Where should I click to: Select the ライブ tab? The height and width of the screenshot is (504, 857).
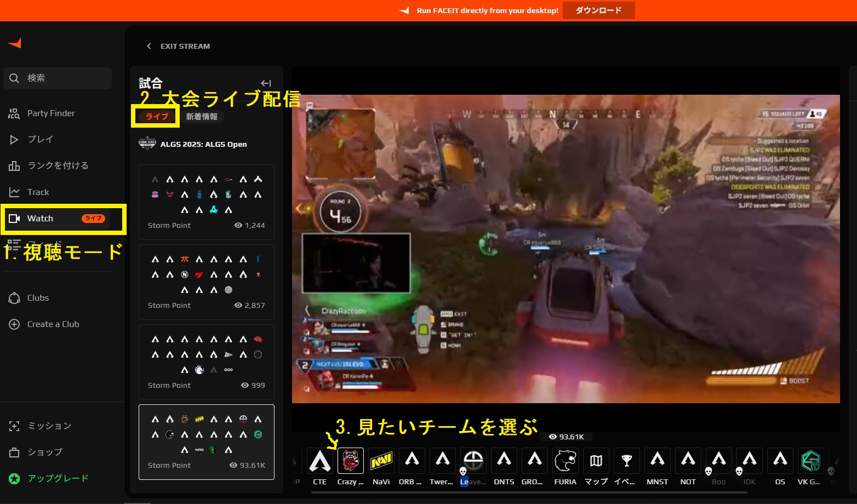157,116
